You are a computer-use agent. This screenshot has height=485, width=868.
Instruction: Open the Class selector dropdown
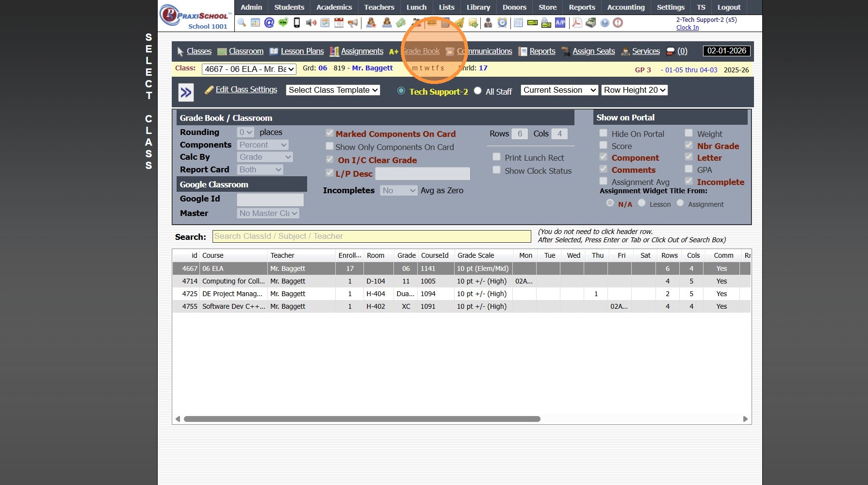249,69
